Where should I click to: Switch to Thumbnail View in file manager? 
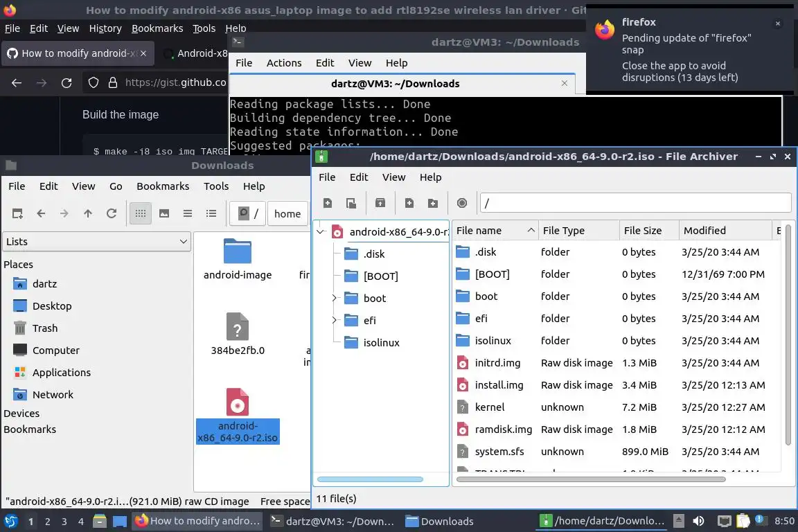(x=164, y=213)
